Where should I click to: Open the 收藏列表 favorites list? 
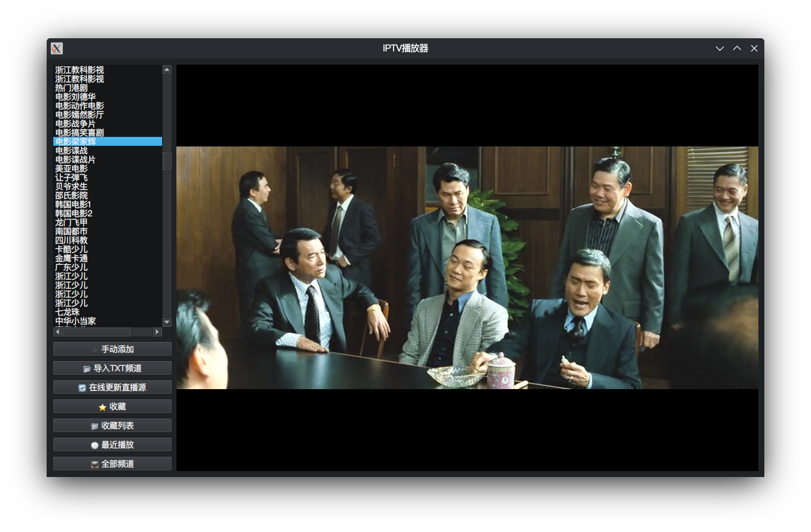click(112, 426)
